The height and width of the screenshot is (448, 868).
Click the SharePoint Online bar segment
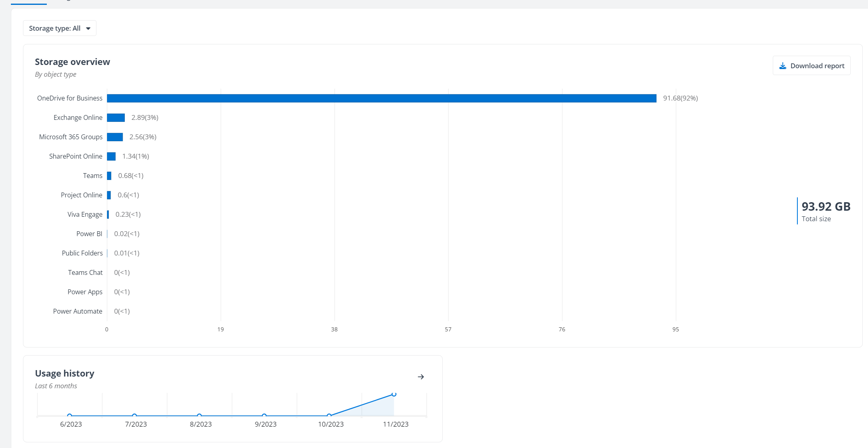111,156
